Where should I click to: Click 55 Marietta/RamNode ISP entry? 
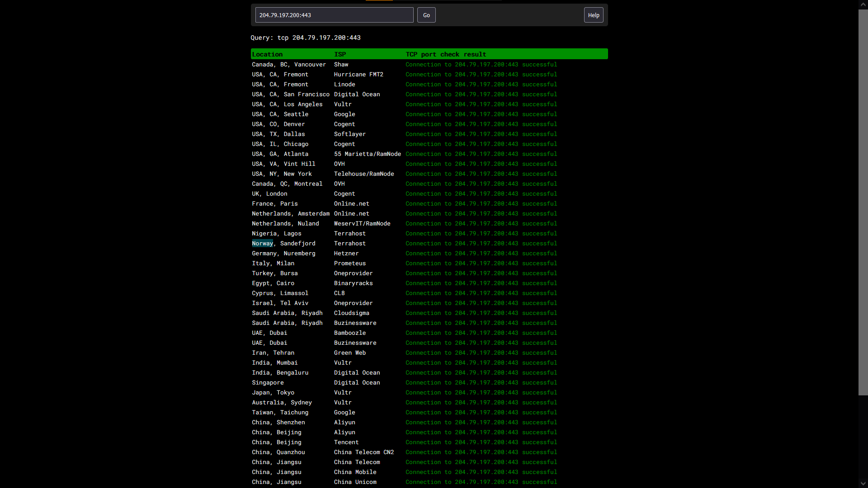[367, 154]
